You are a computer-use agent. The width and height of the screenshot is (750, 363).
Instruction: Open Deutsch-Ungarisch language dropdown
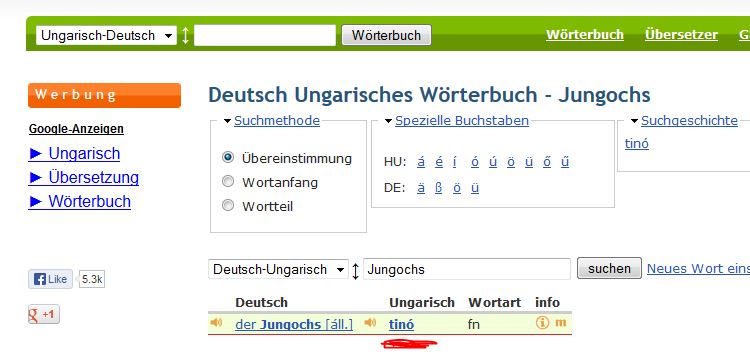coord(278,269)
